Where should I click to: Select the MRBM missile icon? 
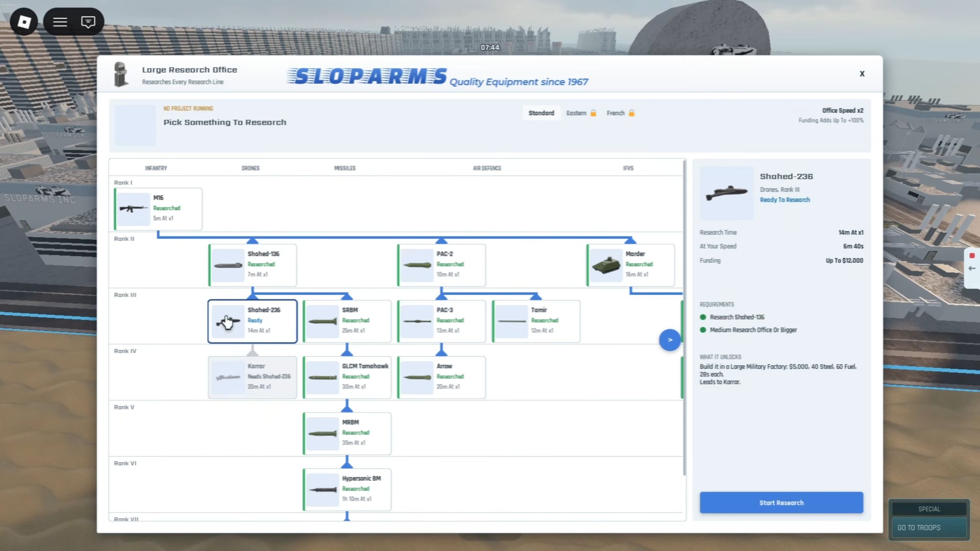(323, 434)
